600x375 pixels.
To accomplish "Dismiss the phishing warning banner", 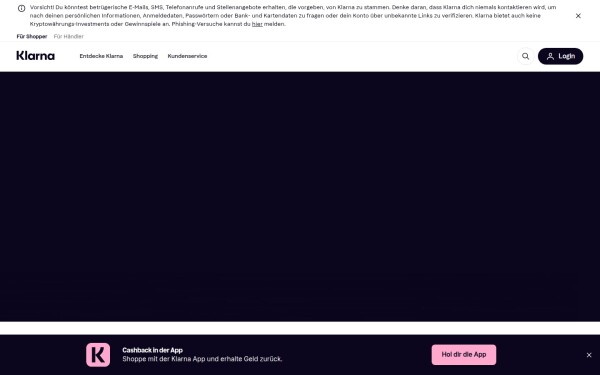I will (578, 16).
